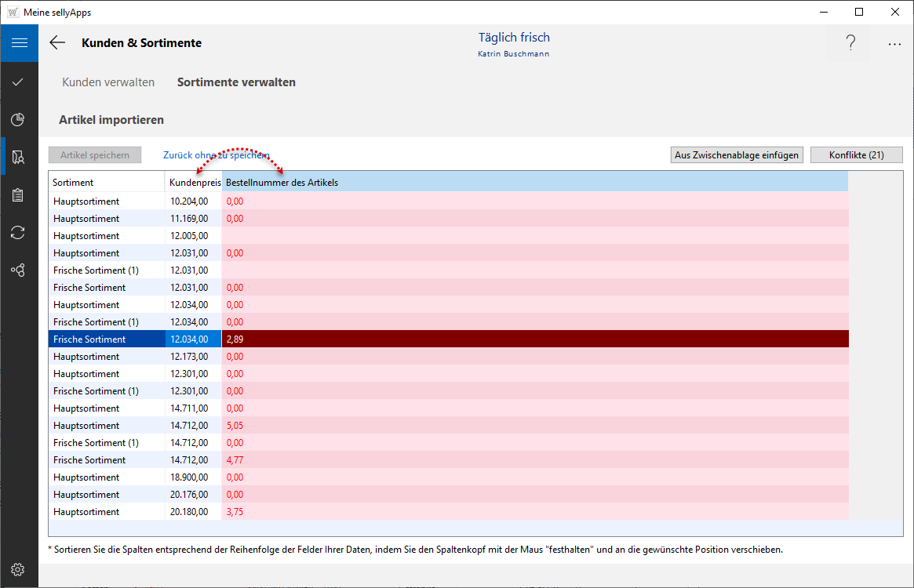Open help with the question mark icon

pyautogui.click(x=850, y=44)
